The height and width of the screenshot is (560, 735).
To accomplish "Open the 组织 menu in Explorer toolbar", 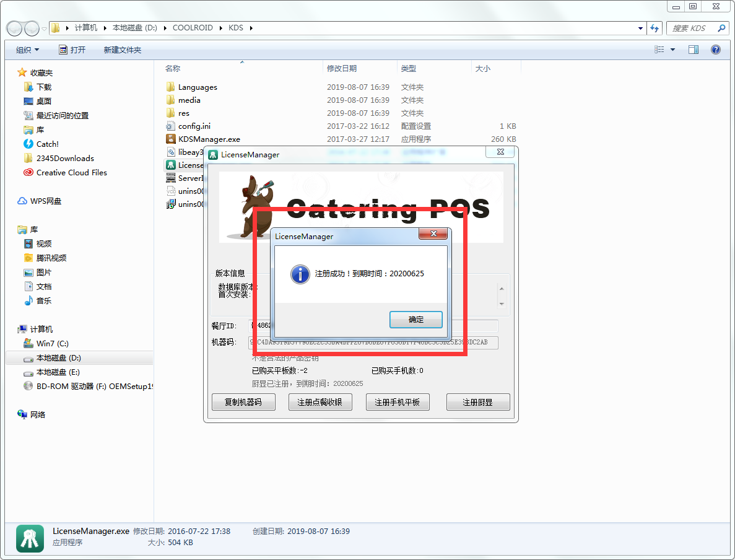I will click(x=28, y=50).
